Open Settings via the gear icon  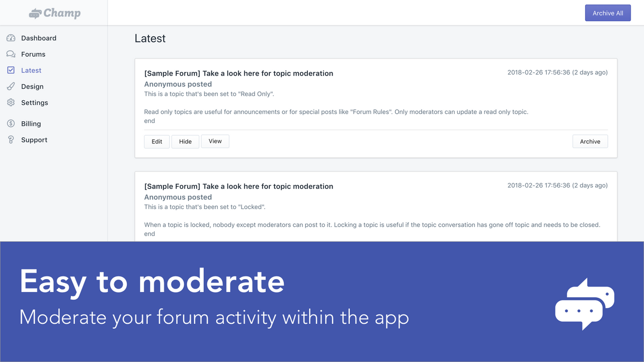(x=11, y=102)
